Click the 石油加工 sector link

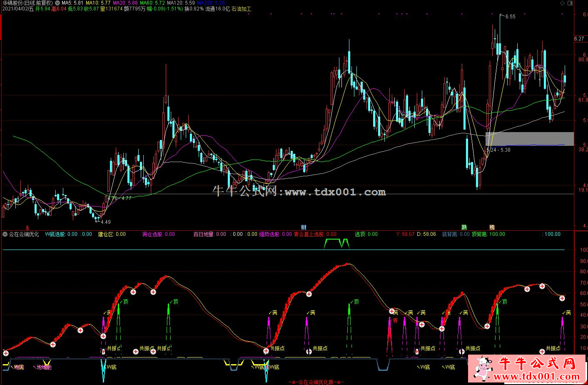pos(242,9)
